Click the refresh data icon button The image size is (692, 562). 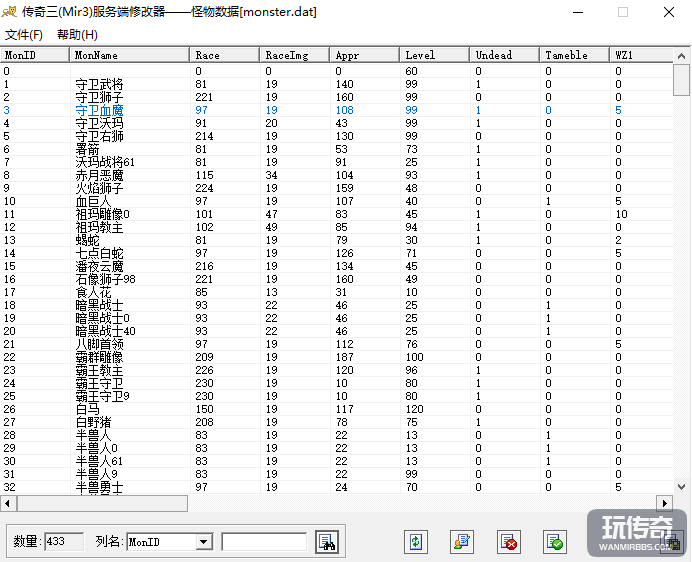click(x=416, y=541)
